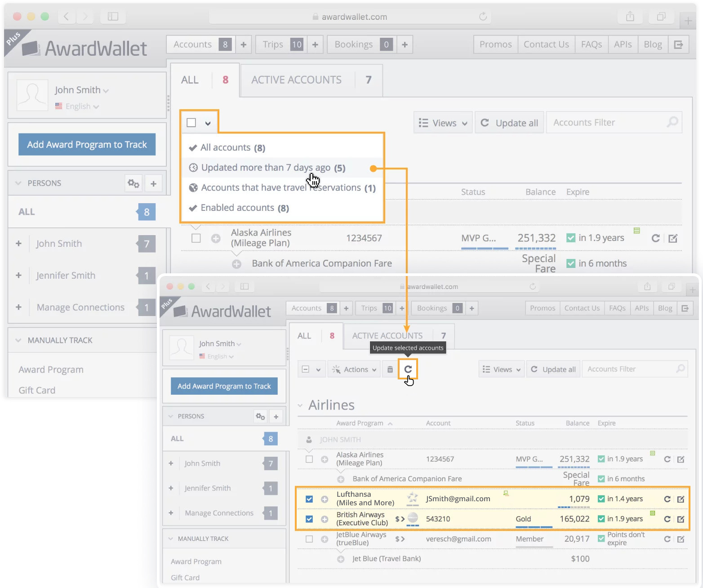
Task: Click add person plus icon in back window
Action: click(x=153, y=183)
